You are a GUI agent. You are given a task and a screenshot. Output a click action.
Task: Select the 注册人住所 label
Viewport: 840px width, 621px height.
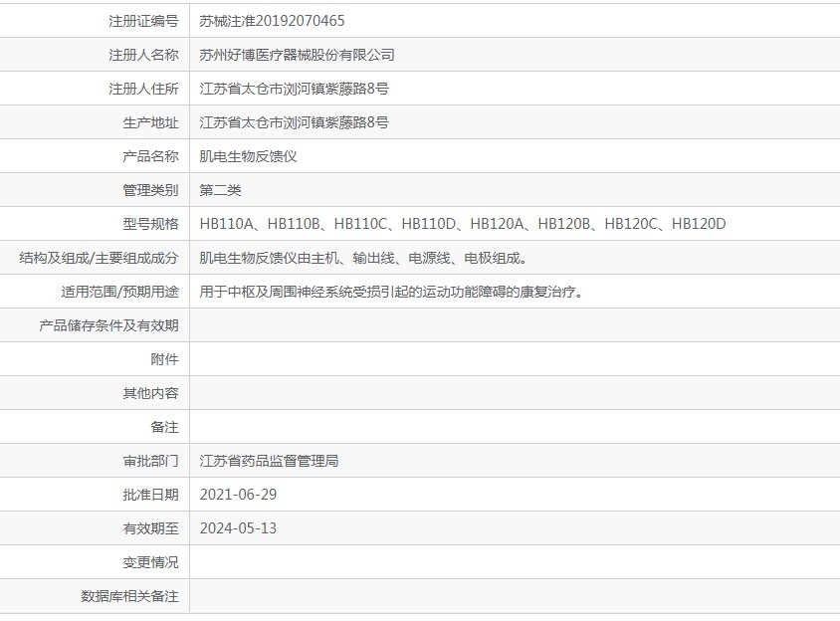pyautogui.click(x=143, y=89)
